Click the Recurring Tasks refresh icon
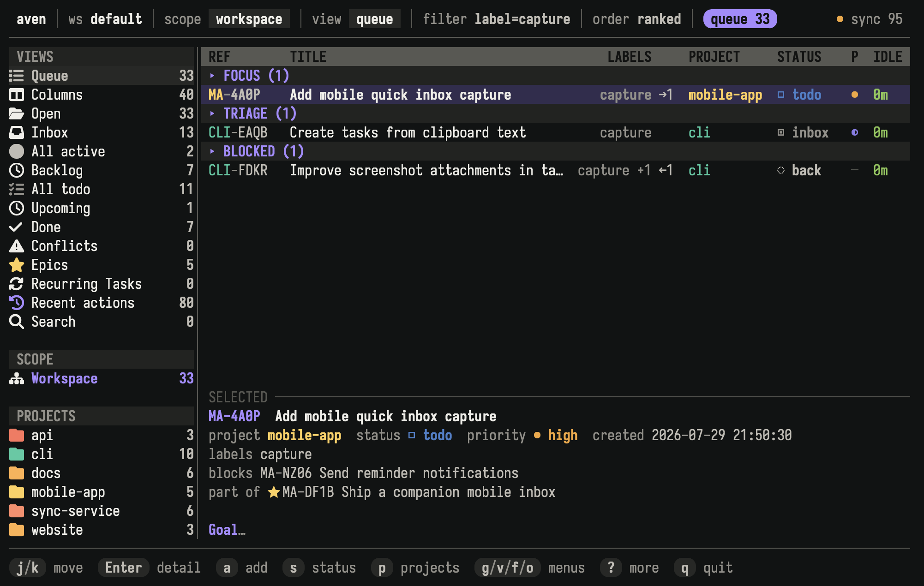 [x=17, y=284]
